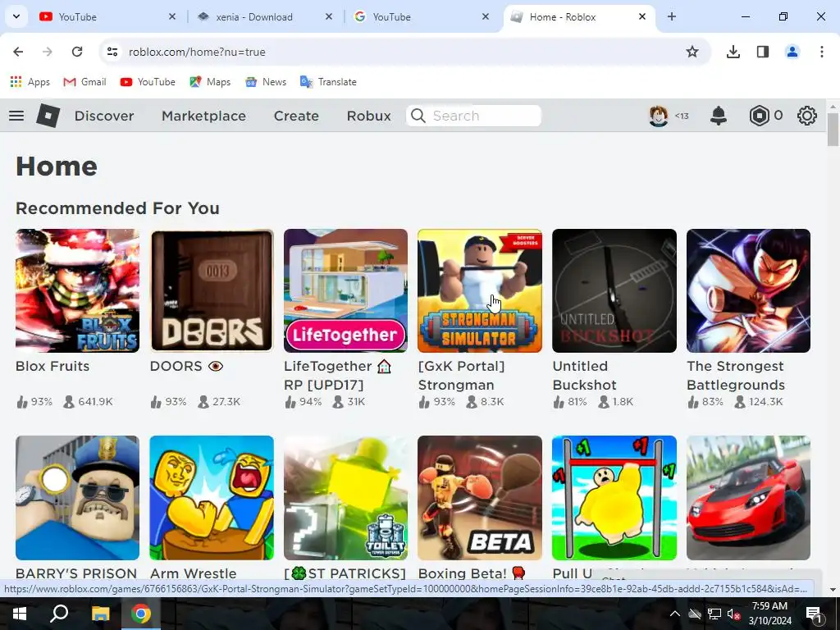840x630 pixels.
Task: Open Arm Wrestle game thumbnail
Action: pyautogui.click(x=212, y=498)
